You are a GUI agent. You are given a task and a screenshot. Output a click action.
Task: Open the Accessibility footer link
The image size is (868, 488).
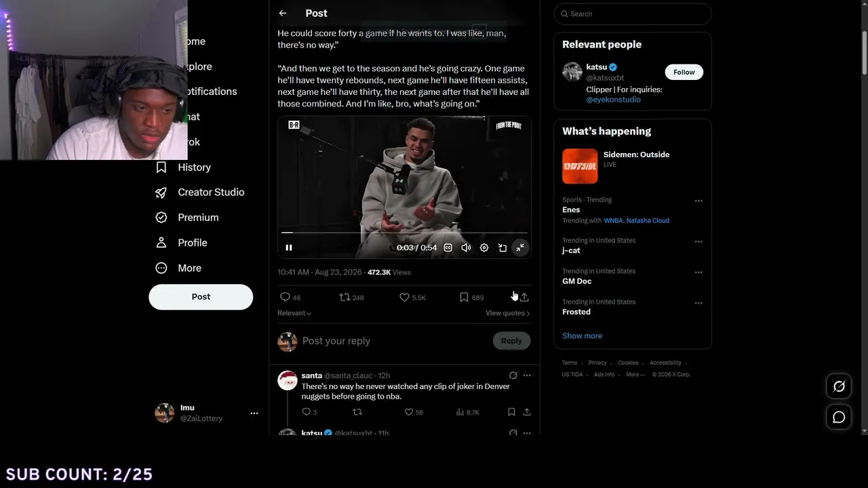[665, 363]
